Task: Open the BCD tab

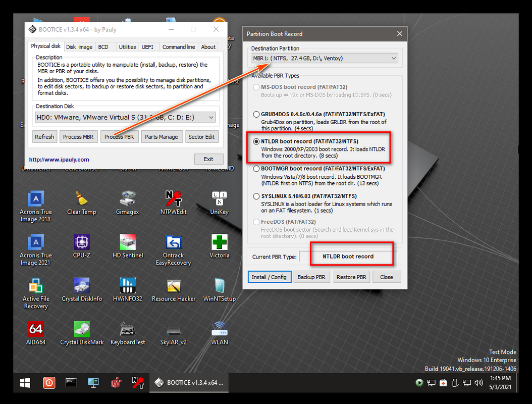Action: tap(103, 47)
